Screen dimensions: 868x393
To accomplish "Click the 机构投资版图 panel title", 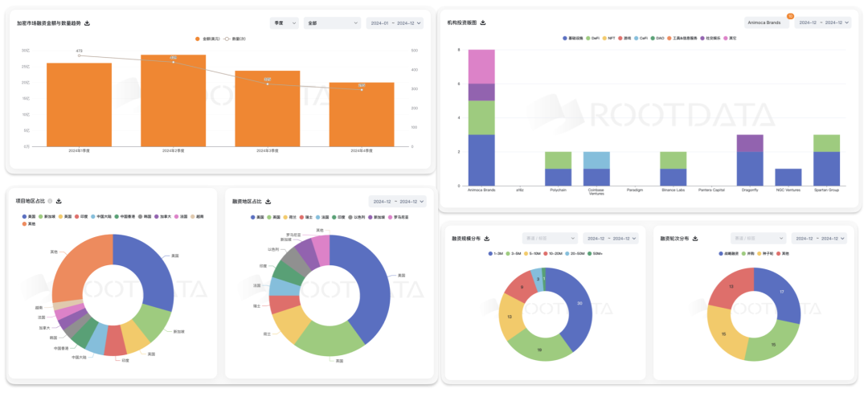I will tap(461, 23).
